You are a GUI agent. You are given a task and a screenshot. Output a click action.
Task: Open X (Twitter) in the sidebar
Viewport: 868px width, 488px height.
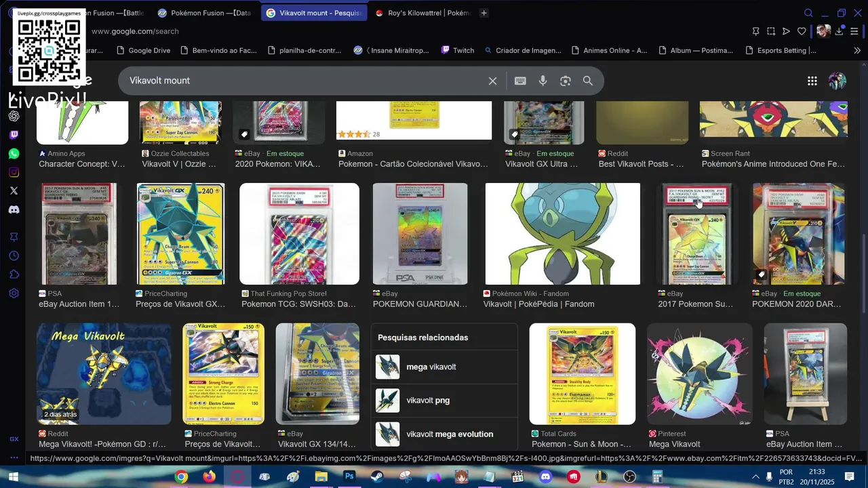(14, 191)
